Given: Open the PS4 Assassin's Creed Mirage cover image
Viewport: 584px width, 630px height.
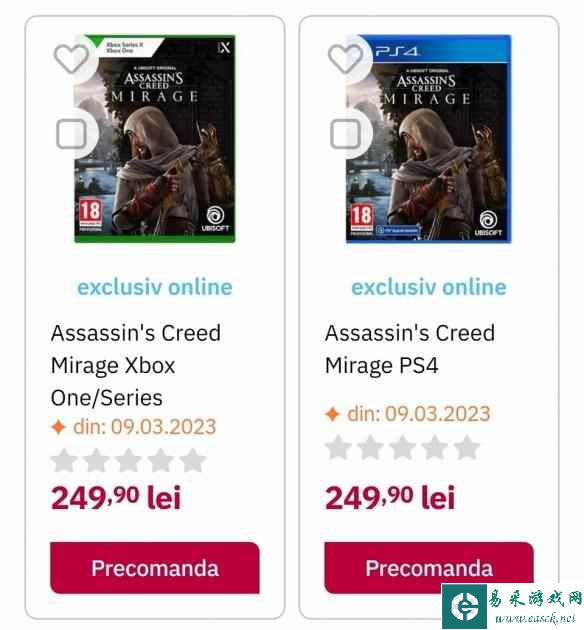Looking at the screenshot, I should [429, 139].
